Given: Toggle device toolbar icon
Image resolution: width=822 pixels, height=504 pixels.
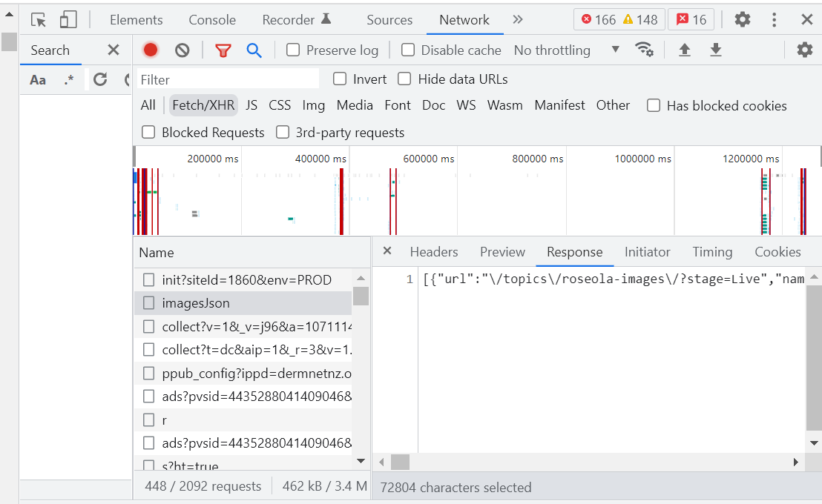Looking at the screenshot, I should point(68,20).
